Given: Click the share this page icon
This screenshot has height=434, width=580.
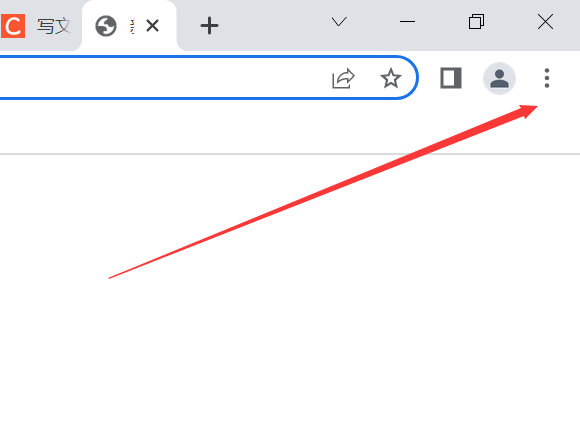Looking at the screenshot, I should point(343,78).
